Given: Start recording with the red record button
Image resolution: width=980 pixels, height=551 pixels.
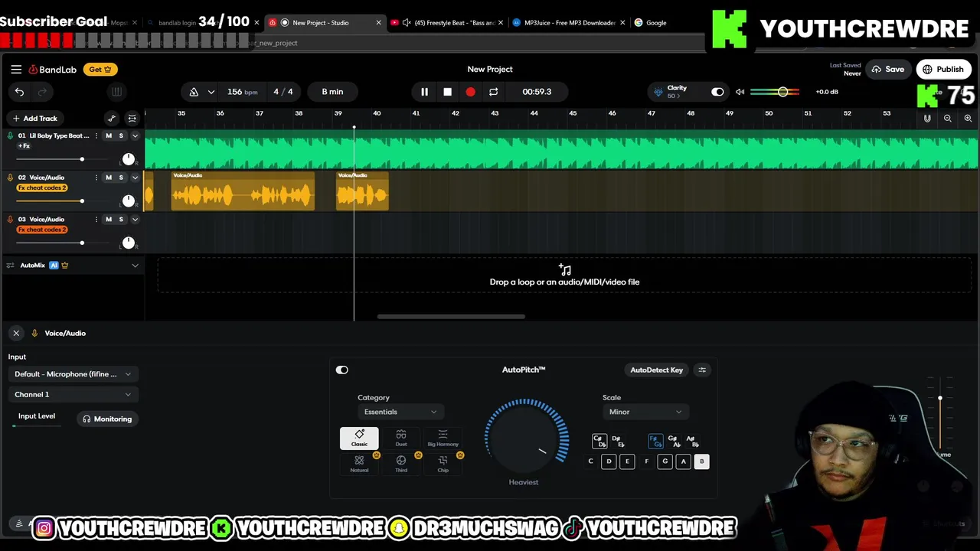Looking at the screenshot, I should click(470, 92).
